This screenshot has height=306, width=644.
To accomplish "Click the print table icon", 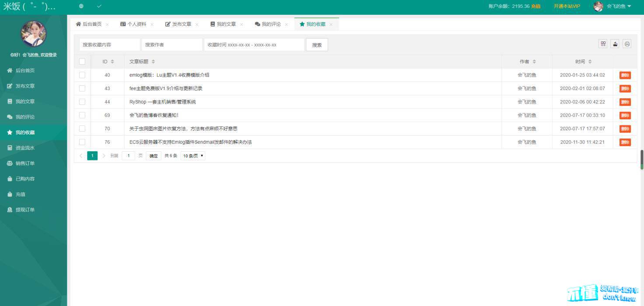I will tap(627, 44).
